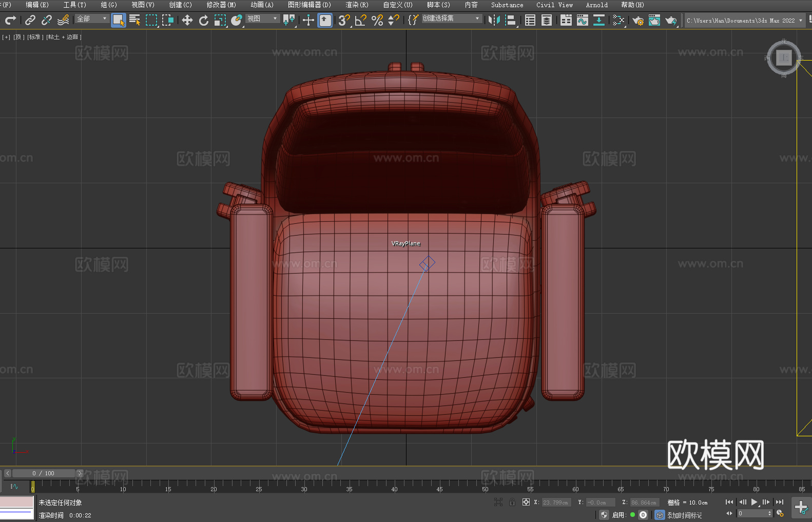This screenshot has height=522, width=812.
Task: Open Curve Editor icon
Action: (583, 20)
